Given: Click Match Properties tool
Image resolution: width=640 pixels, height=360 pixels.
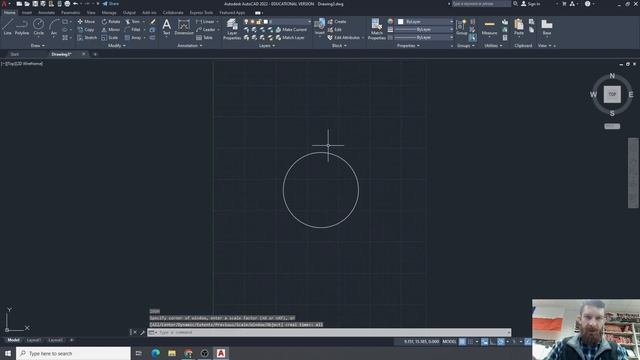Looking at the screenshot, I should point(376,29).
